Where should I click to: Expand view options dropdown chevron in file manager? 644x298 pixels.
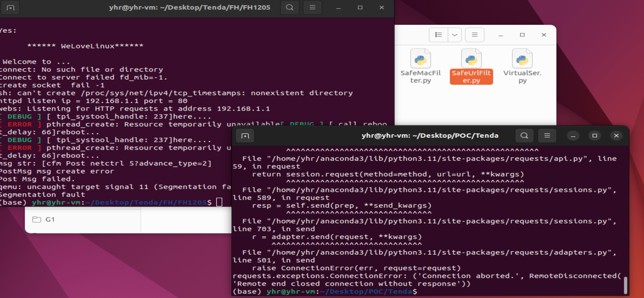click(x=454, y=35)
